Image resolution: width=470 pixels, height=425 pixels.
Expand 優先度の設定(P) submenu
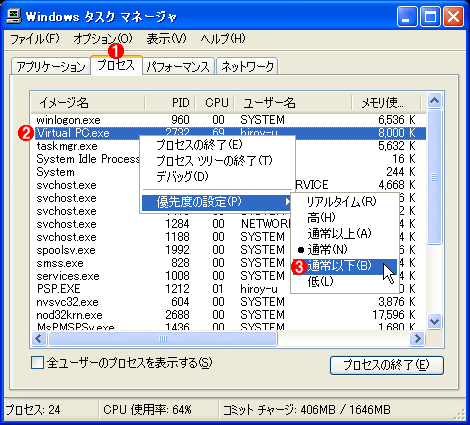click(x=217, y=202)
